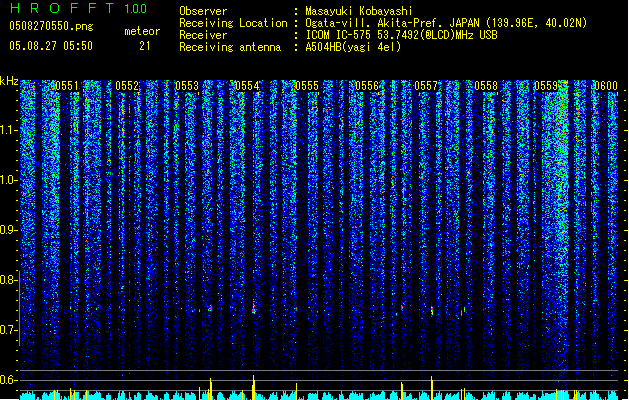
Task: Click the 0558 time marker
Action: [486, 86]
